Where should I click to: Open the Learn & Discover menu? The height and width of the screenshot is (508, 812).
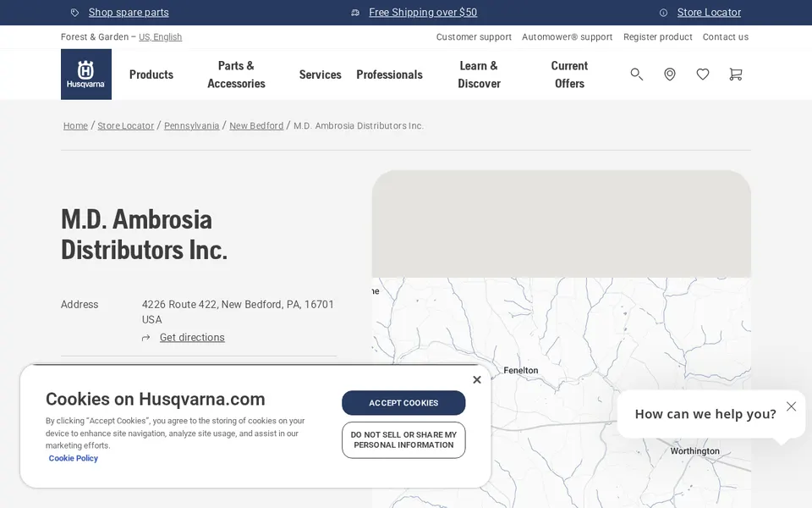(x=479, y=75)
